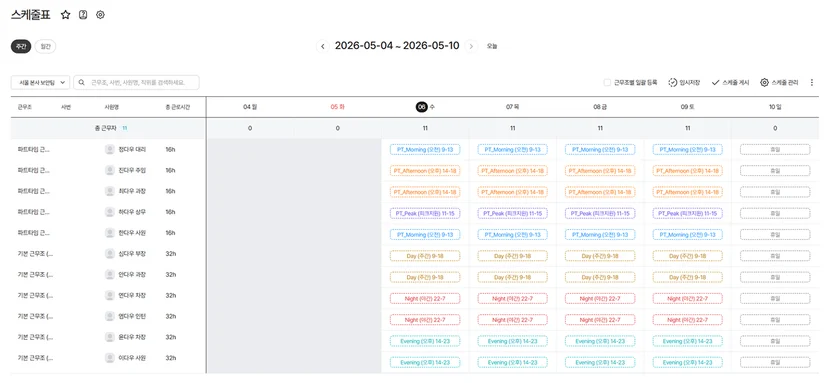The width and height of the screenshot is (828, 383).
Task: Go to previous week with left arrow
Action: click(323, 46)
